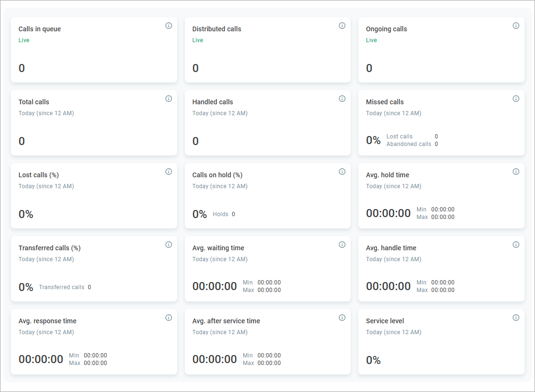The height and width of the screenshot is (392, 535).
Task: Click Today (since 12 AM) under Service level
Action: pos(393,332)
